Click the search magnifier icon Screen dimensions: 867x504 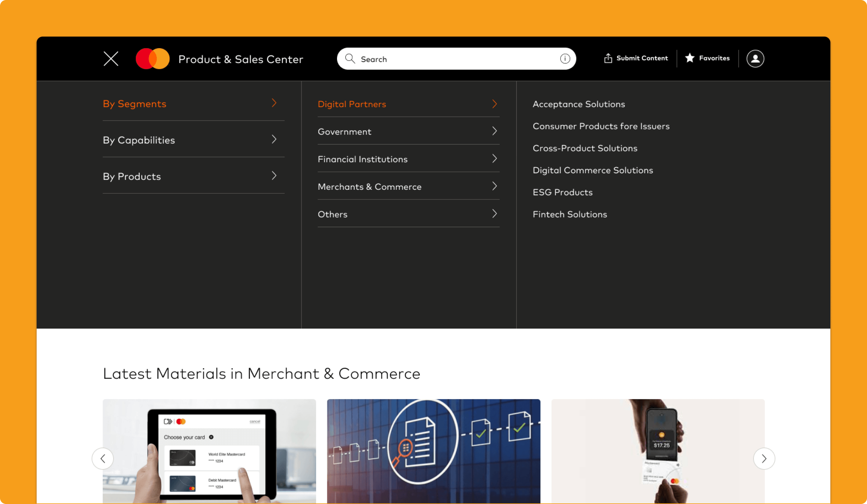350,59
